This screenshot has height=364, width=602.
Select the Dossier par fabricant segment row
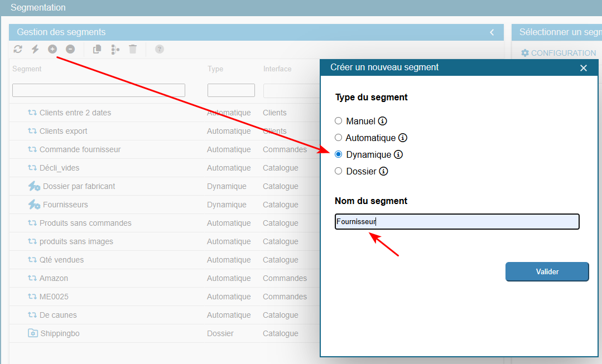pyautogui.click(x=79, y=186)
